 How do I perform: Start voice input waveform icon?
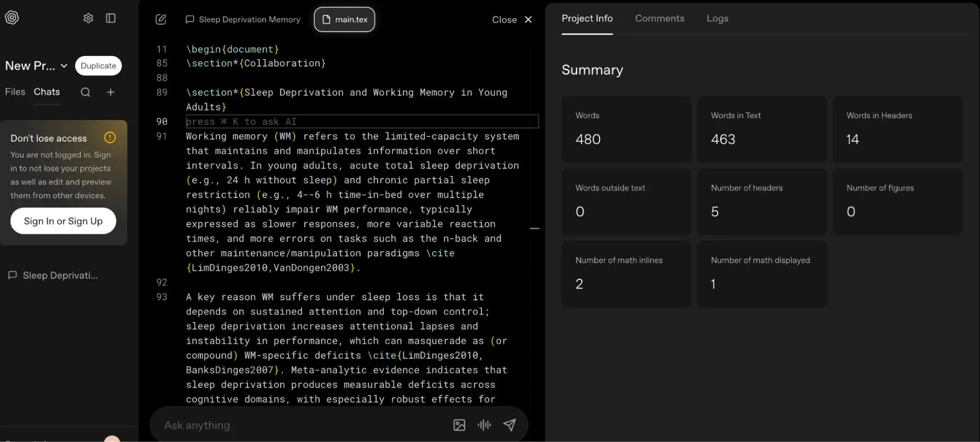[x=484, y=425]
